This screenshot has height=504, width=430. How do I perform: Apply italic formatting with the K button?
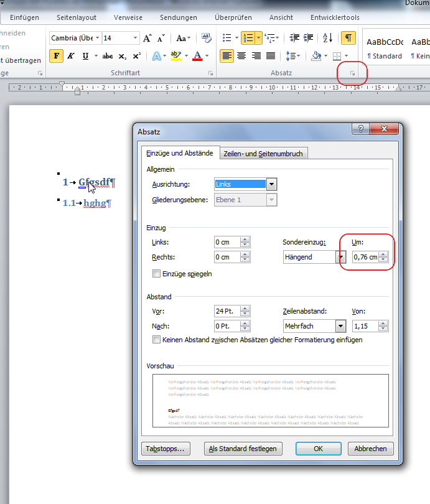pos(71,56)
